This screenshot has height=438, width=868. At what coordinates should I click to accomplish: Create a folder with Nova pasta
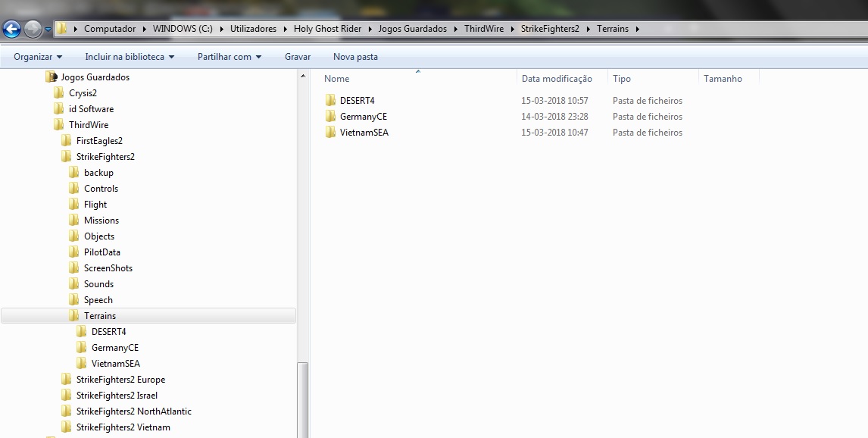point(355,57)
